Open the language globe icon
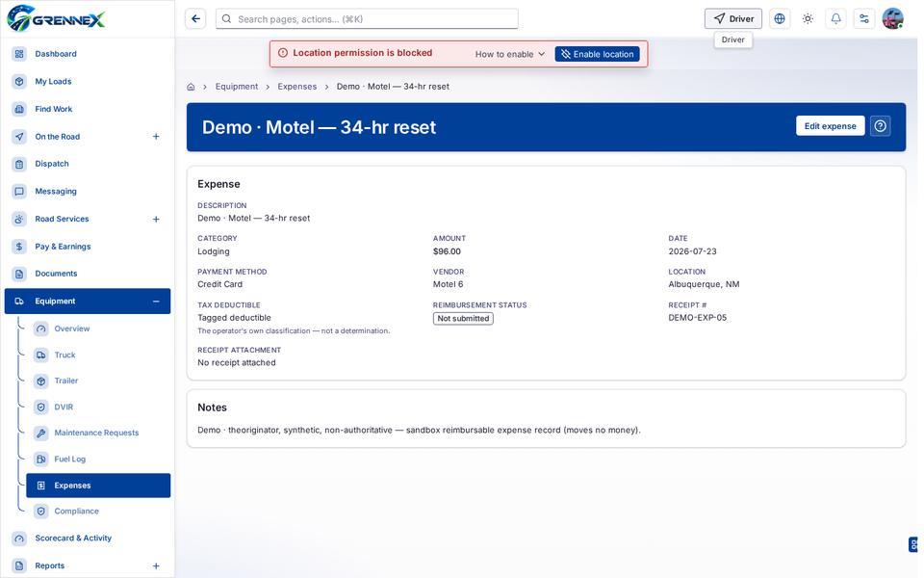Screen dimensions: 924x578 click(x=779, y=19)
